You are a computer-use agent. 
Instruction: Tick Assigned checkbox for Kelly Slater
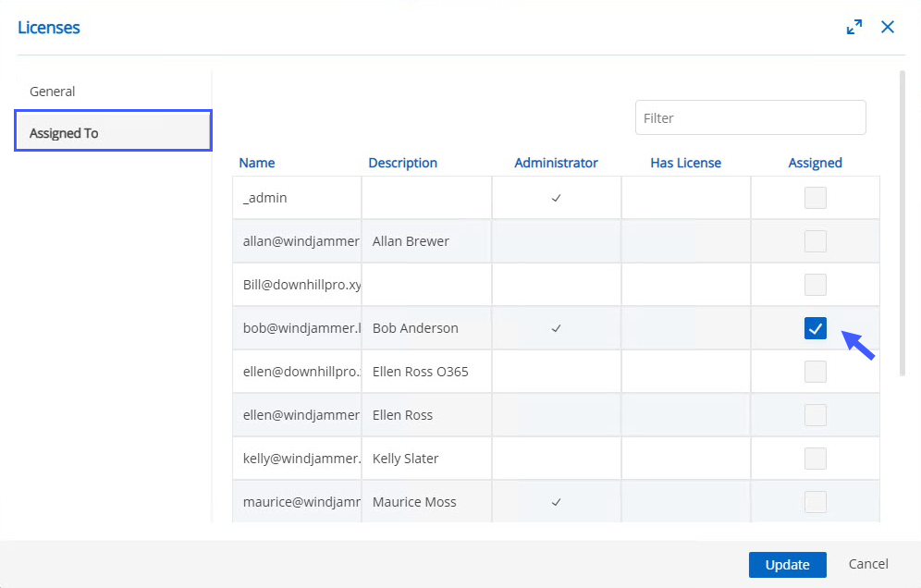point(815,459)
